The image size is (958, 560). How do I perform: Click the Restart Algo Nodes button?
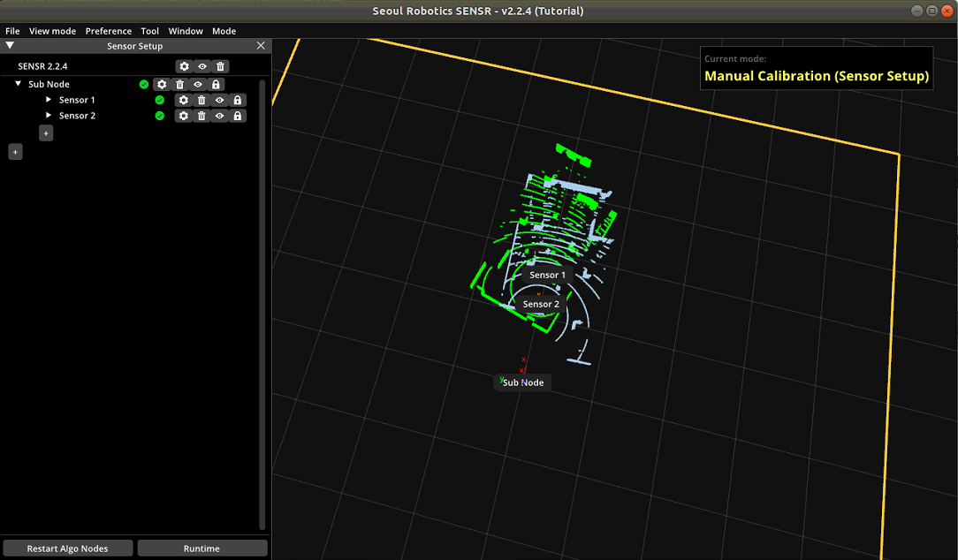[x=68, y=549]
